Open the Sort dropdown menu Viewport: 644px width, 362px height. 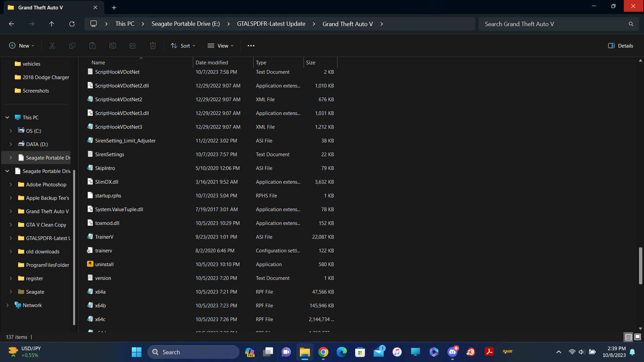(x=183, y=46)
